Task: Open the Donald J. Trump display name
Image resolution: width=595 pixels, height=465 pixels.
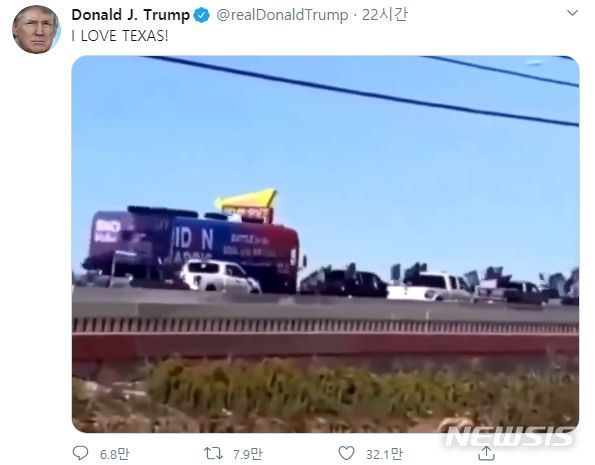Action: point(131,15)
